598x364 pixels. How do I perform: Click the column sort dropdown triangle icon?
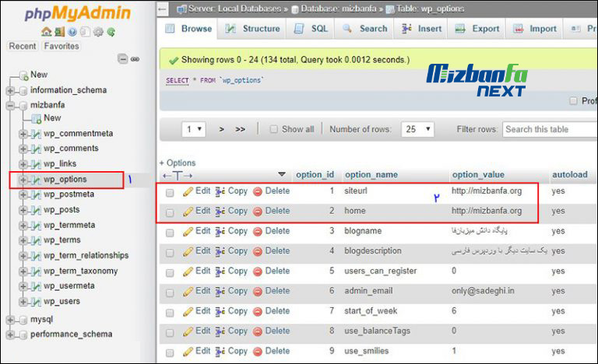point(282,174)
